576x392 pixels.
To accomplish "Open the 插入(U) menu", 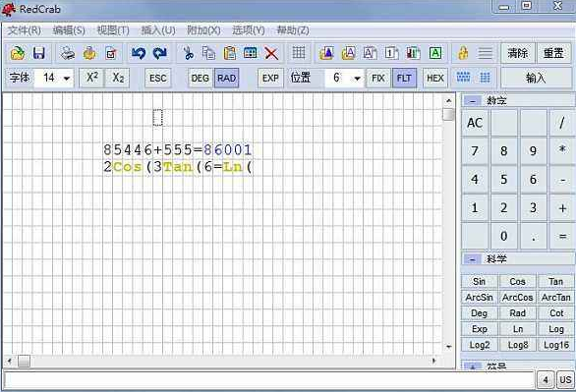I will (158, 30).
